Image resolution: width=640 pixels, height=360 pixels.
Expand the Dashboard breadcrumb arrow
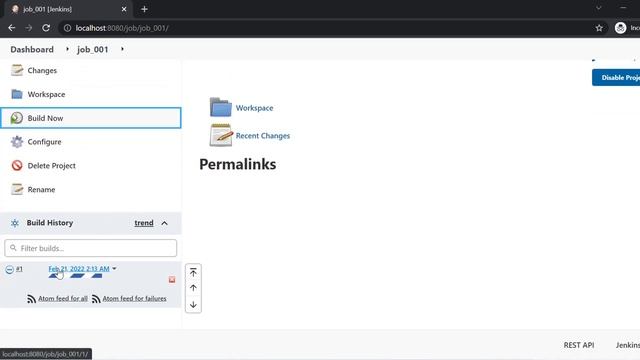[x=67, y=49]
